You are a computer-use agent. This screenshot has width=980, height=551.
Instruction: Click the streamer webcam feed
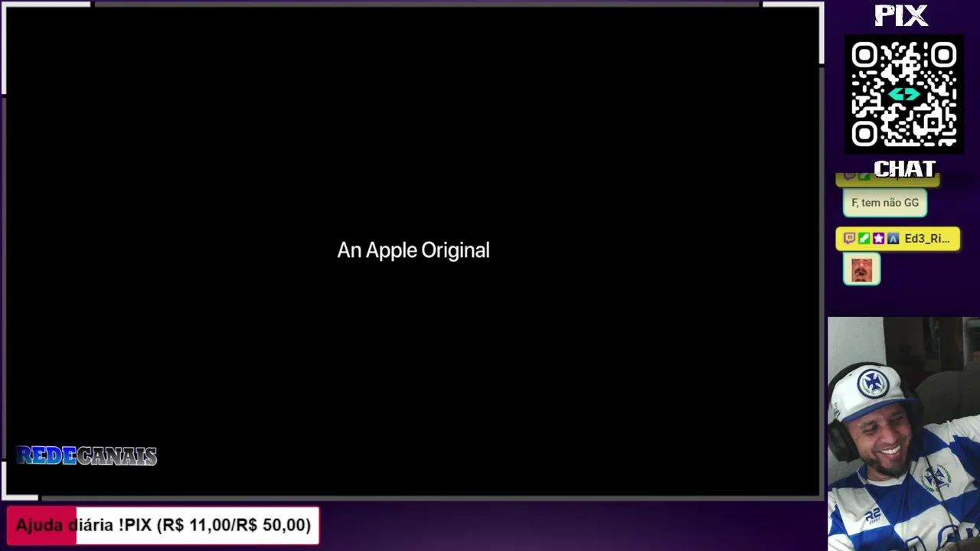click(903, 434)
